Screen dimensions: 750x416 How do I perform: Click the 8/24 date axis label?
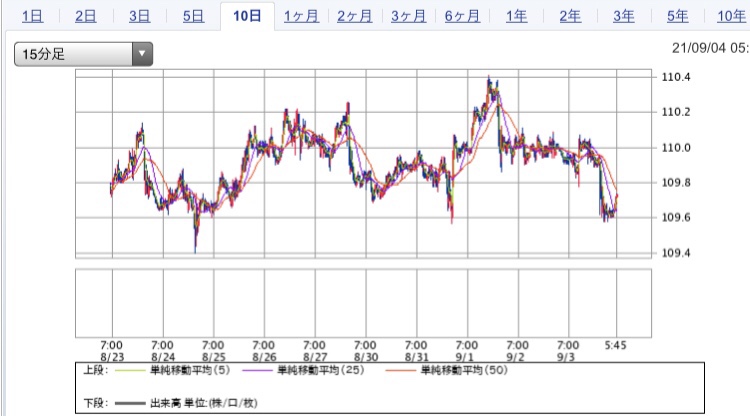tap(163, 357)
